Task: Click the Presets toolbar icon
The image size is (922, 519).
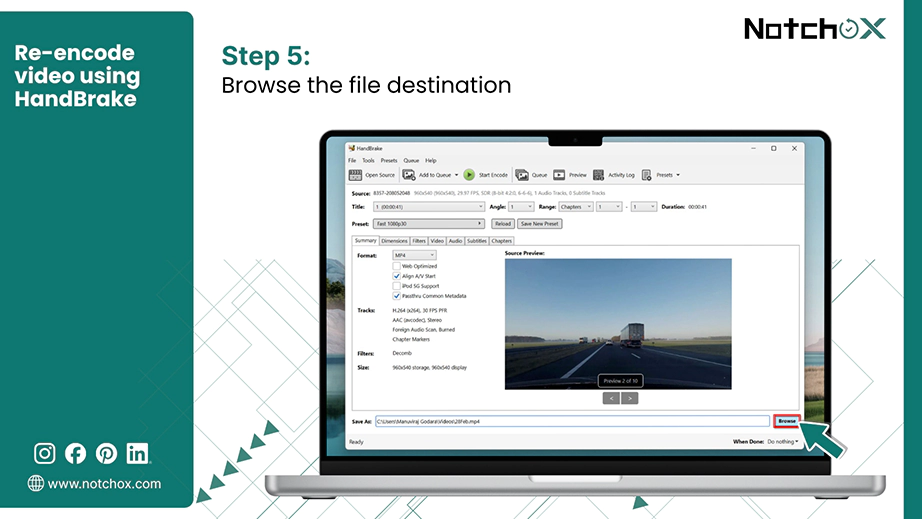Action: click(646, 175)
